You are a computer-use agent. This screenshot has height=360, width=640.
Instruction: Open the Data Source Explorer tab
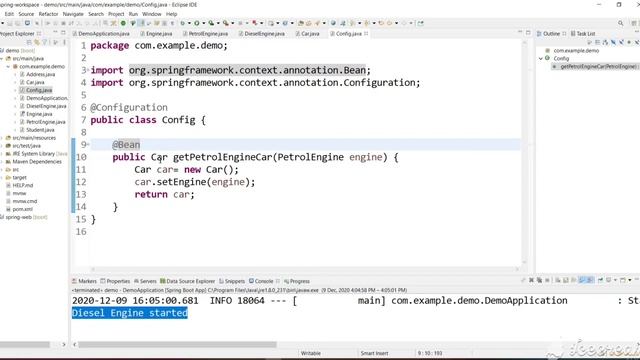[187, 281]
